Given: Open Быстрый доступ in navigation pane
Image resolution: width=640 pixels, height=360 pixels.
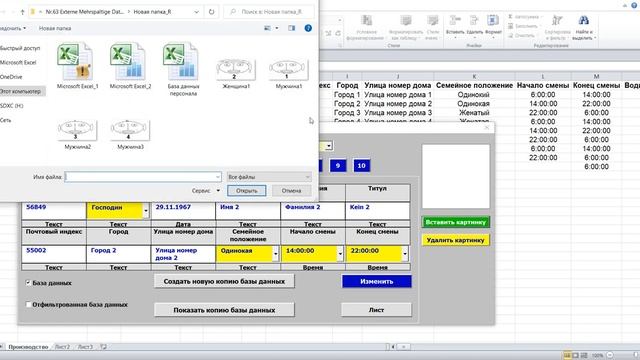Looking at the screenshot, I should [20, 48].
